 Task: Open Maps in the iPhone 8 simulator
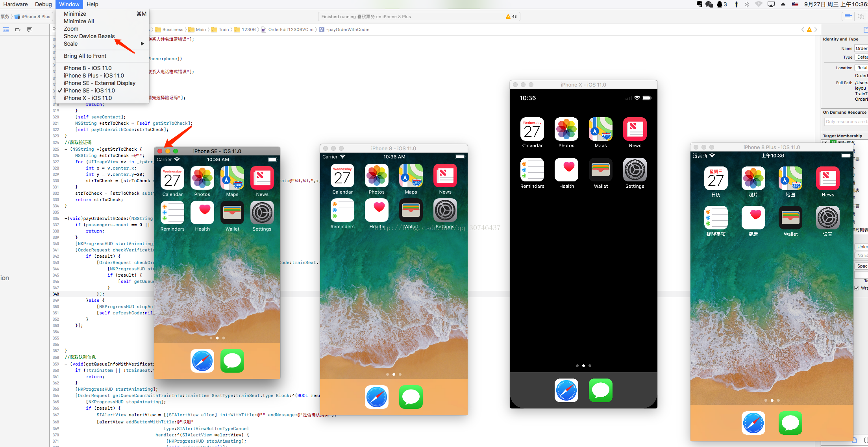coord(411,175)
